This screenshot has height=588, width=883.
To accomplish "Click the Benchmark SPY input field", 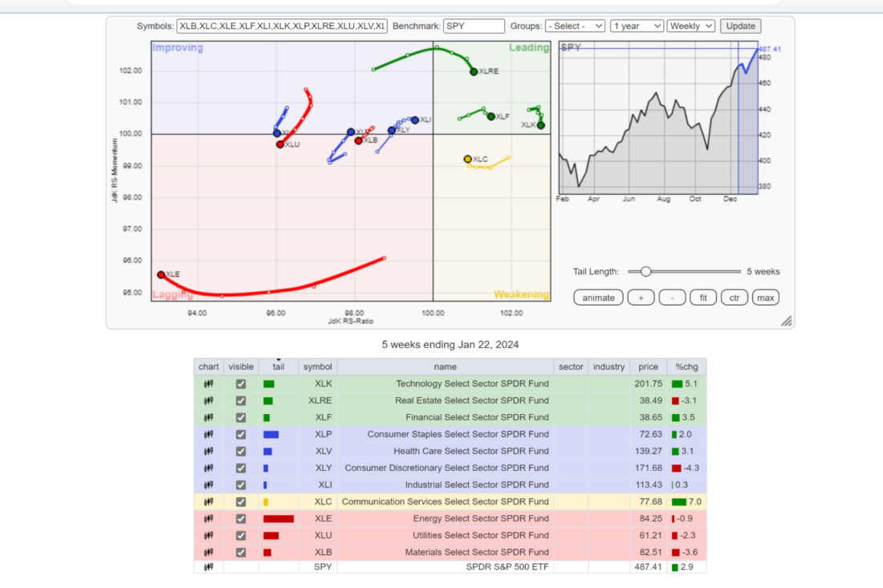I will tap(474, 26).
